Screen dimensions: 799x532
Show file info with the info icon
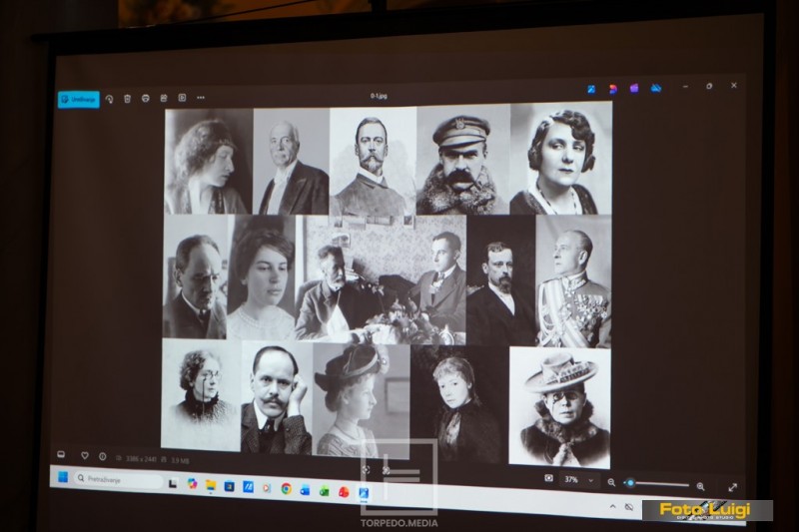[103, 457]
